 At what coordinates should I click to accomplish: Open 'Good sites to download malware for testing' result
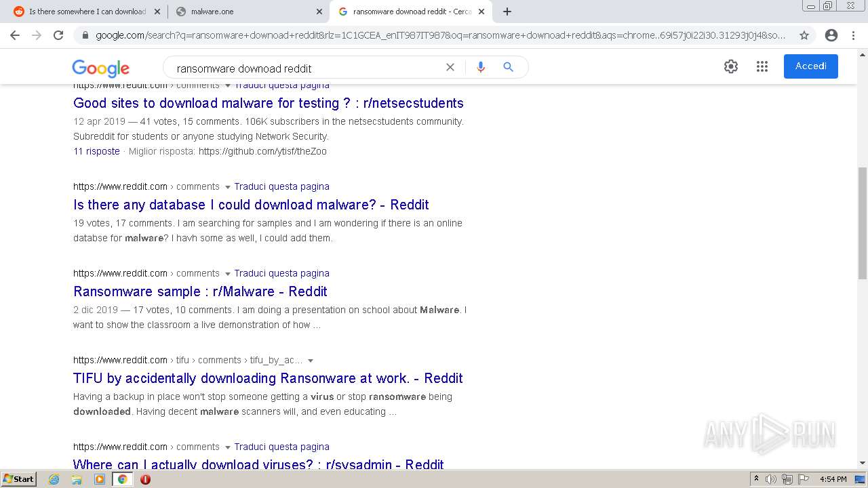tap(269, 103)
